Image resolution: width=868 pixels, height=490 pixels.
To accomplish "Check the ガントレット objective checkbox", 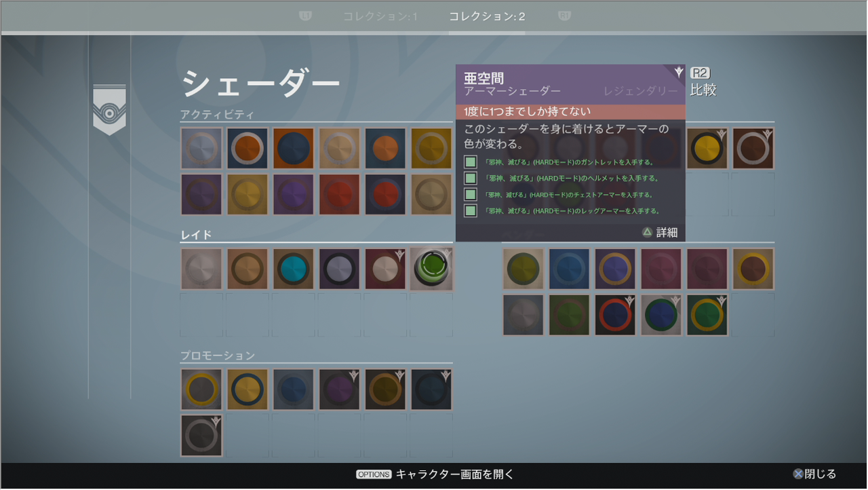I will tap(471, 162).
